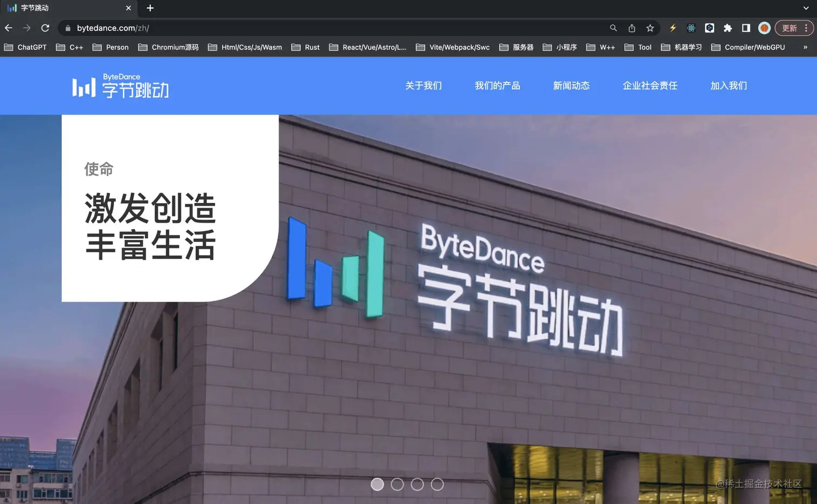Open the Rust bookmark folder

tap(305, 48)
